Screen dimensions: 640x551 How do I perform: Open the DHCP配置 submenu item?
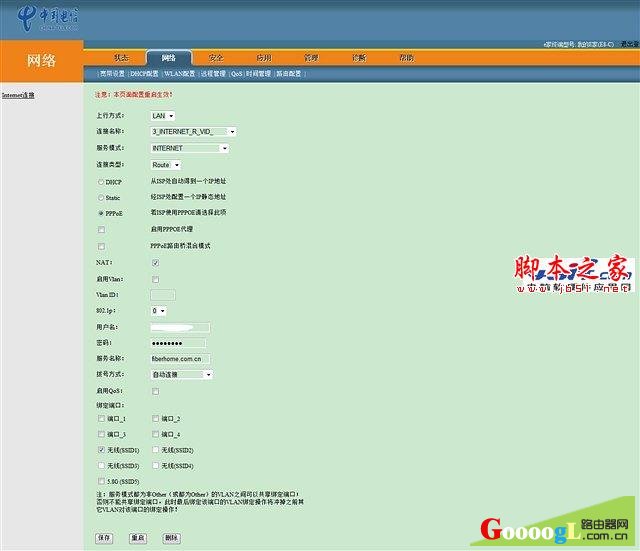tap(144, 74)
